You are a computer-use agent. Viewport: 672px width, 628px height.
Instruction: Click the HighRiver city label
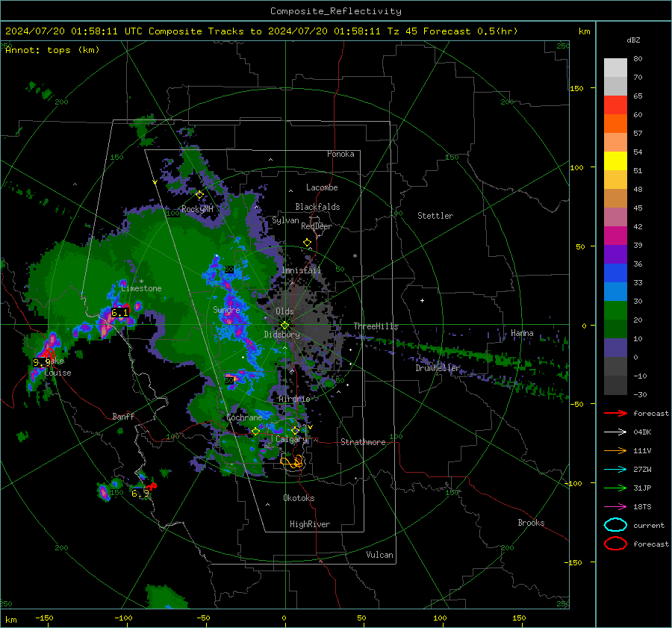click(310, 524)
